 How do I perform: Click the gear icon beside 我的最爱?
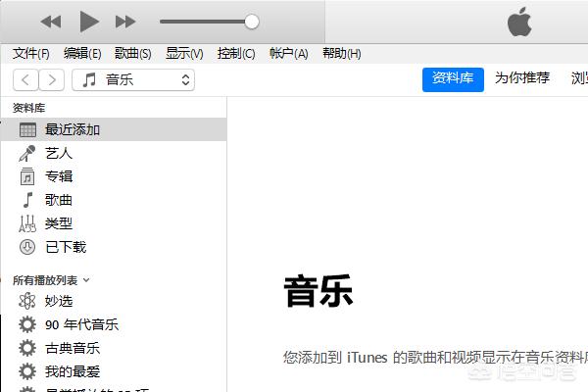tap(27, 371)
